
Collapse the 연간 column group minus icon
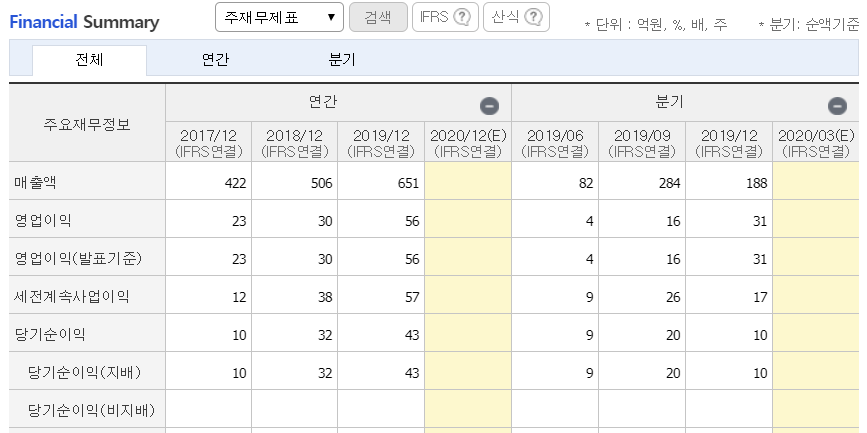coord(489,106)
